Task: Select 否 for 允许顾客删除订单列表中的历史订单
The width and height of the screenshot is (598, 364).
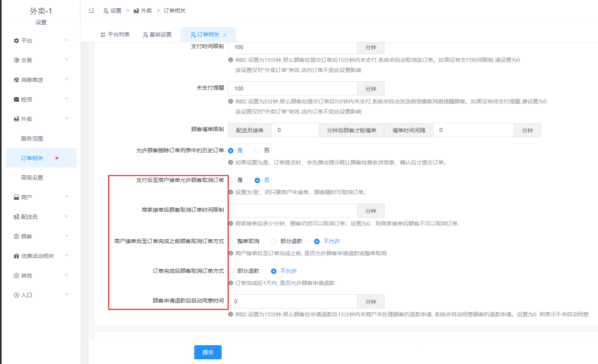Action: click(257, 151)
